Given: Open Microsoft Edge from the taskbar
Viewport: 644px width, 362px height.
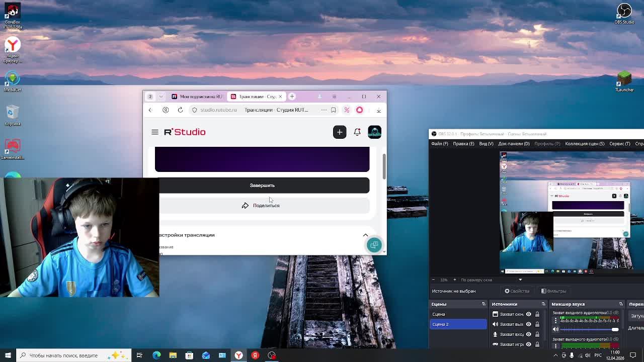Looking at the screenshot, I should point(156,355).
